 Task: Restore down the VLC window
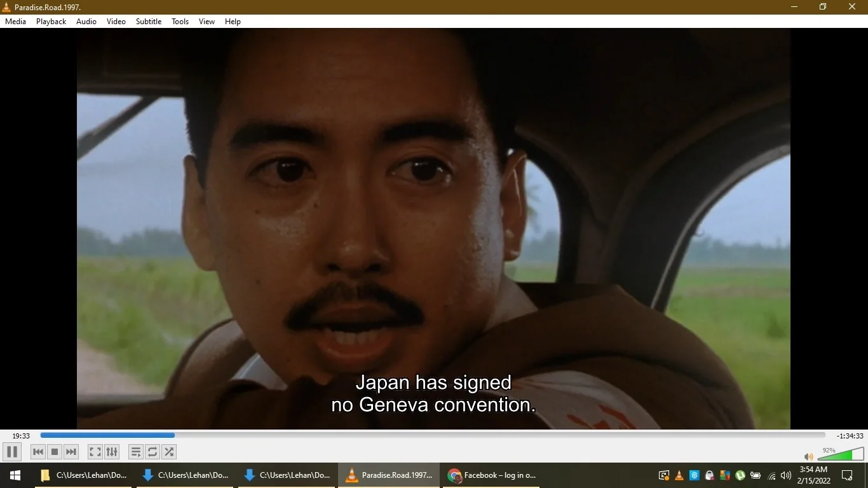tap(823, 7)
